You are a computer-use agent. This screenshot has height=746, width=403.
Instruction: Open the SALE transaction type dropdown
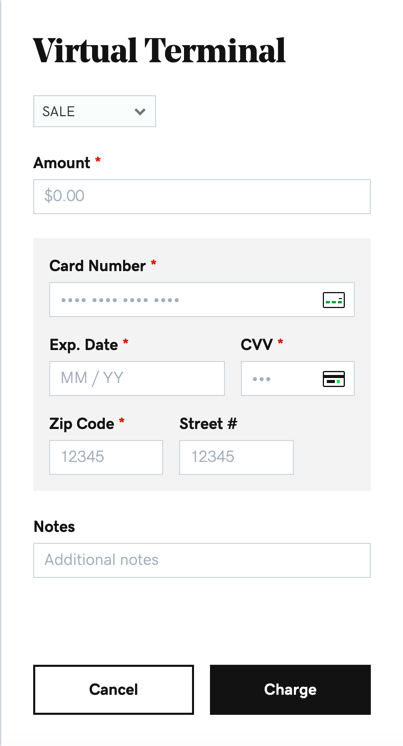pos(94,111)
